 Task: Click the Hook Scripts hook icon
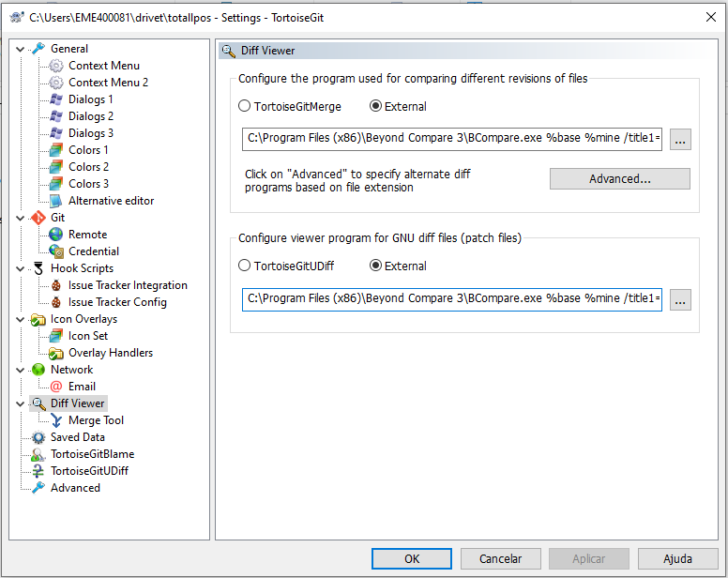[38, 268]
